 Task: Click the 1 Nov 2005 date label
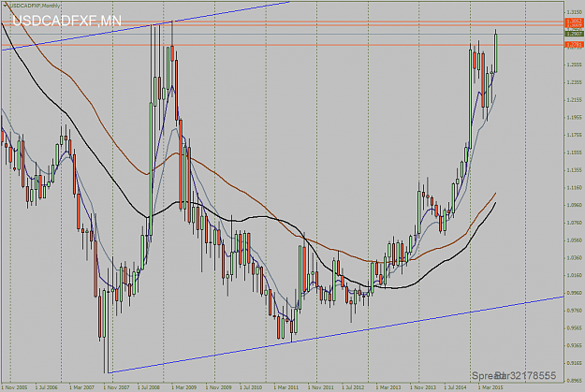pyautogui.click(x=15, y=387)
